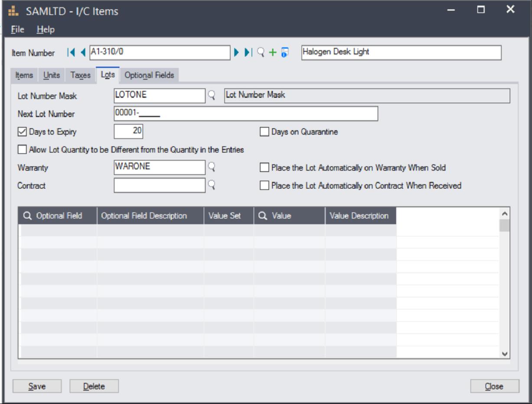Open finder beside Lot Number Mask
Viewport: 532px width, 404px height.
click(x=212, y=95)
